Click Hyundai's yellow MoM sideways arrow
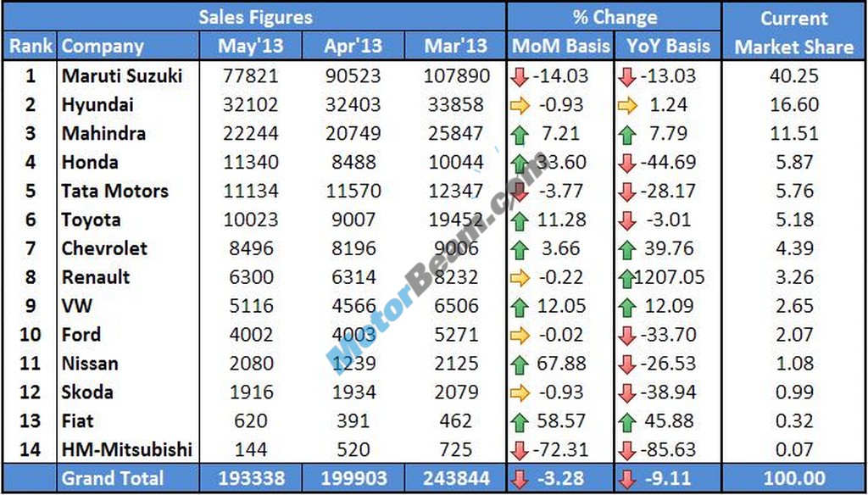 (520, 106)
